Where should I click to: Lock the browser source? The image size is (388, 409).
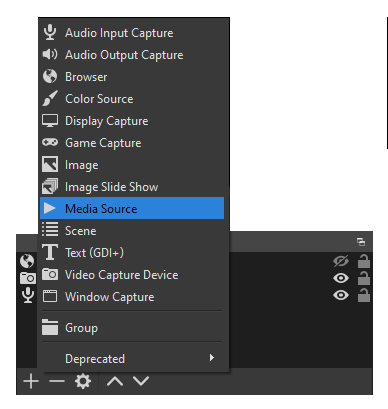[364, 261]
